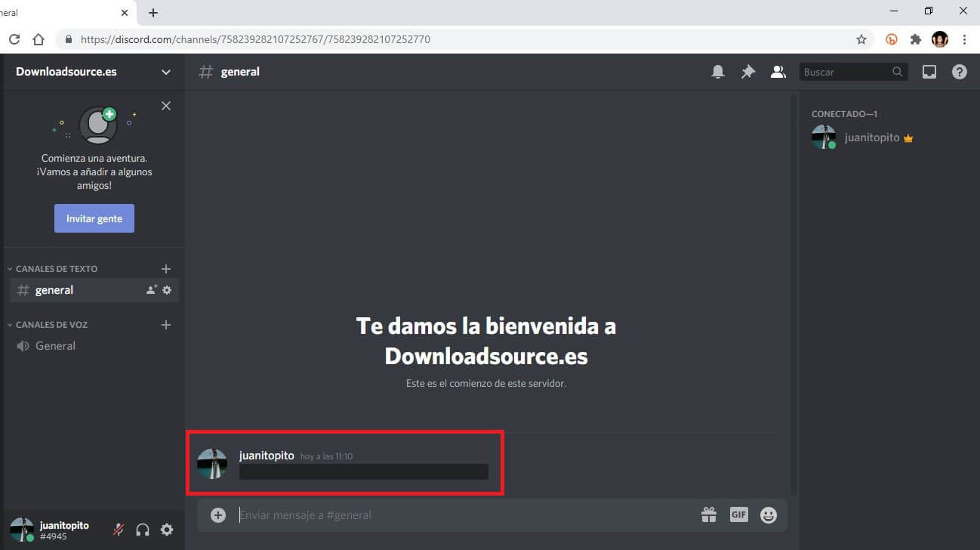980x550 pixels.
Task: Open notification settings bell icon
Action: coord(718,72)
